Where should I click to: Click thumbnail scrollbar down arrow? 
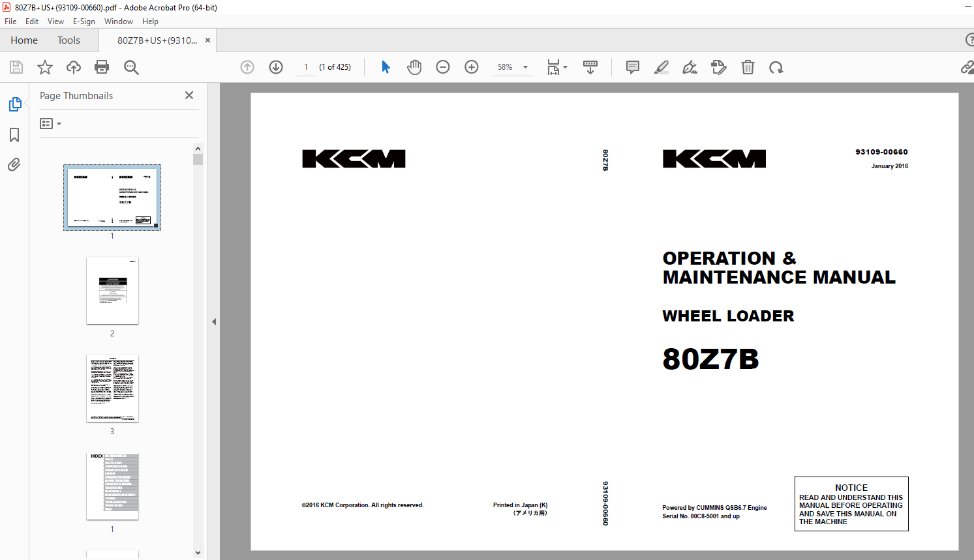tap(198, 552)
